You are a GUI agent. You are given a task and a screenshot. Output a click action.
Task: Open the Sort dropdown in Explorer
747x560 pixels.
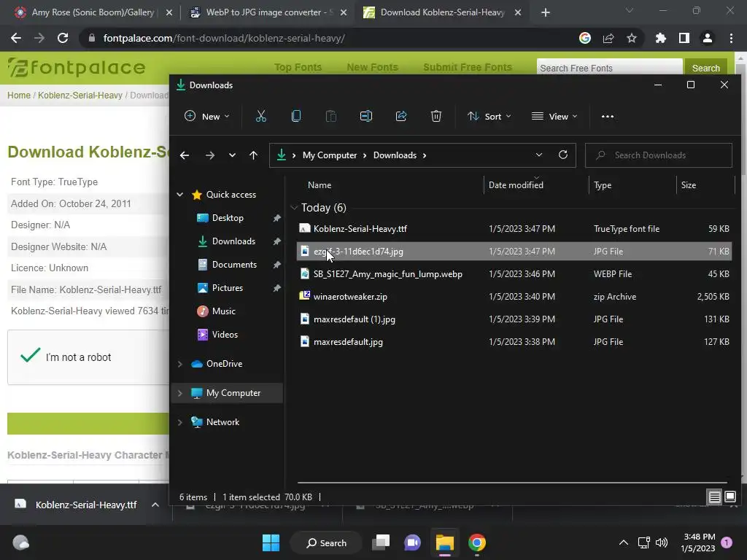tap(489, 116)
